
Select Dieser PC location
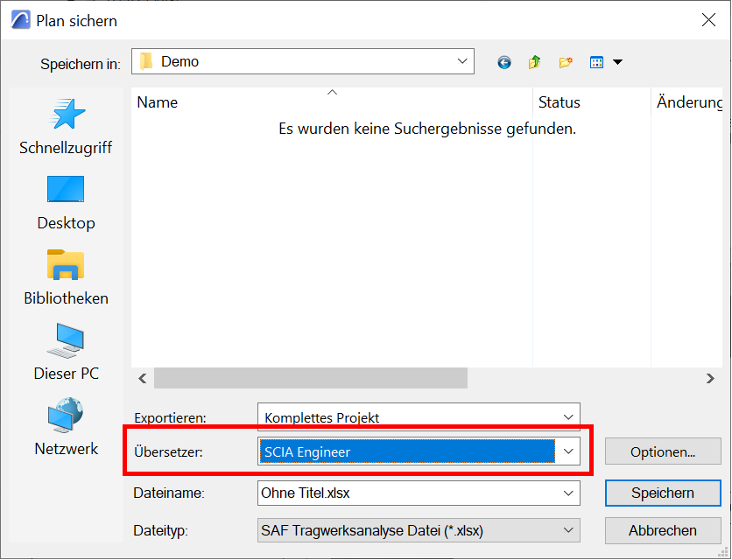(66, 353)
